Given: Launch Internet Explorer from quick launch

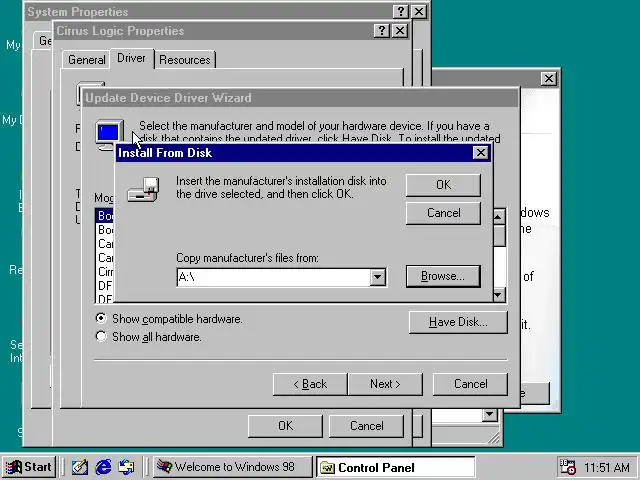Looking at the screenshot, I should pyautogui.click(x=104, y=467).
